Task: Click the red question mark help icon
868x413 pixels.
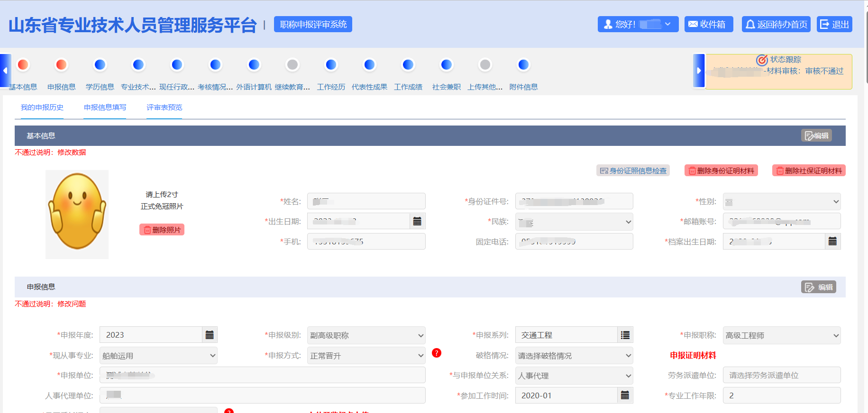Action: [437, 353]
